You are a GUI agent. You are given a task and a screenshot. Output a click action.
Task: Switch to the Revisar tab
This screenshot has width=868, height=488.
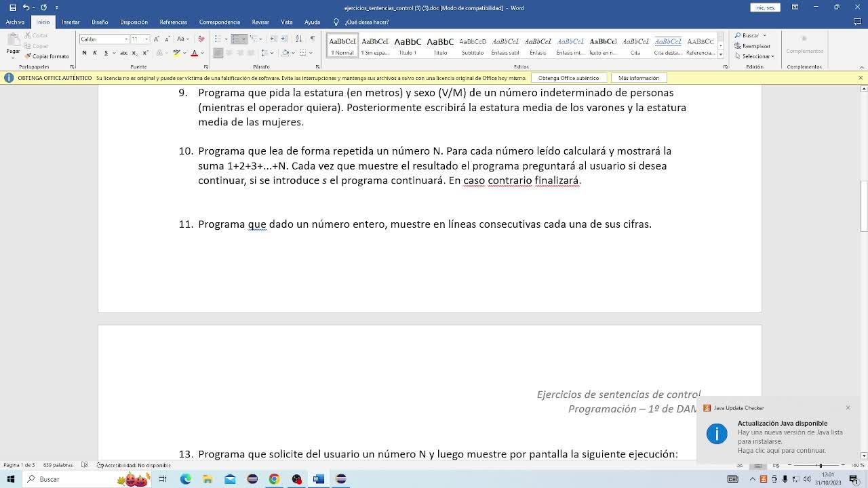coord(260,22)
